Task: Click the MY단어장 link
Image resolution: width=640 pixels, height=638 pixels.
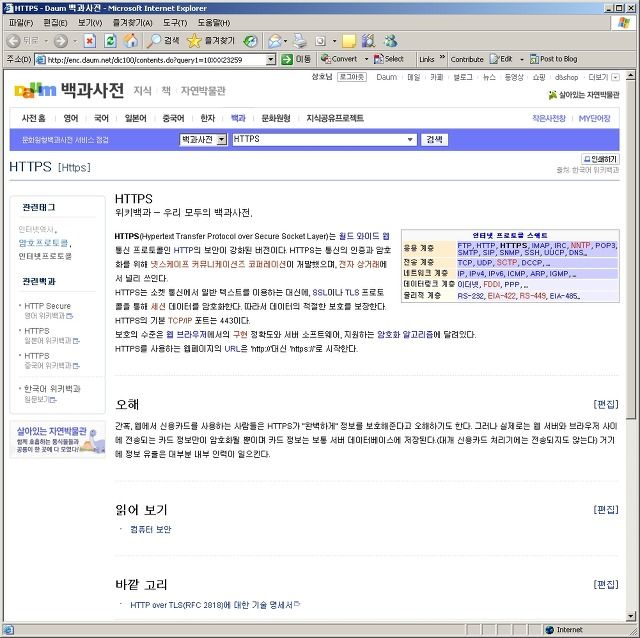Action: coord(594,118)
